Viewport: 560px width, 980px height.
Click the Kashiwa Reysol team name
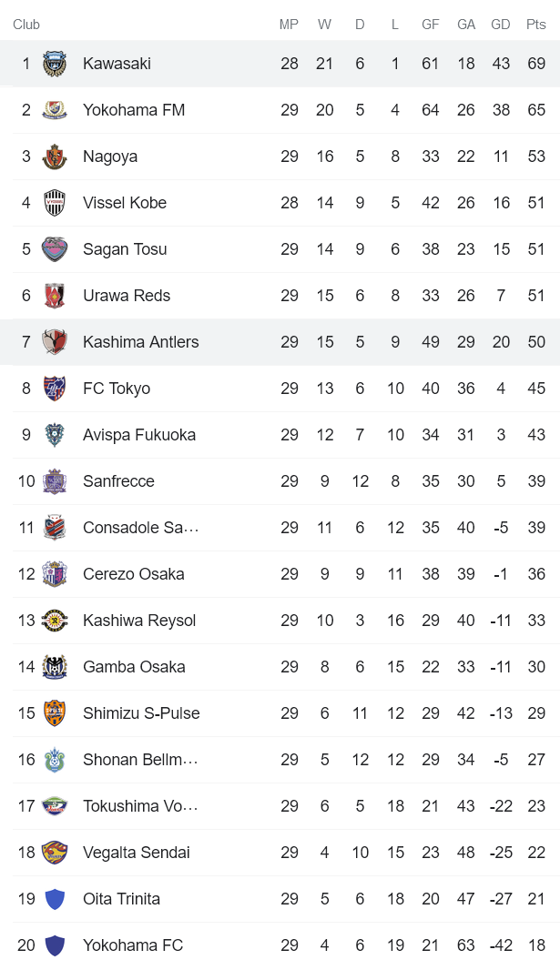(139, 621)
